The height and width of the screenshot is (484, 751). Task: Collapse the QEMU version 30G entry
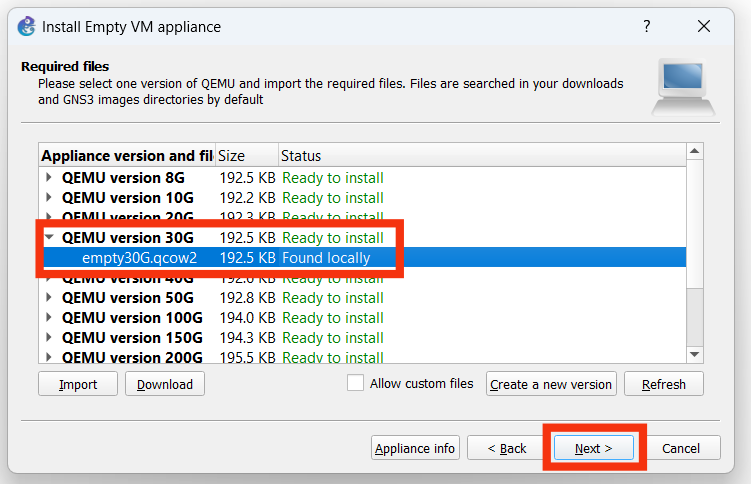[x=50, y=238]
